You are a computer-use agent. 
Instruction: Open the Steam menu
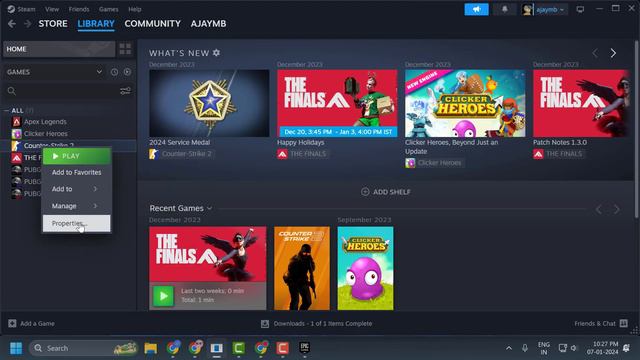[27, 9]
